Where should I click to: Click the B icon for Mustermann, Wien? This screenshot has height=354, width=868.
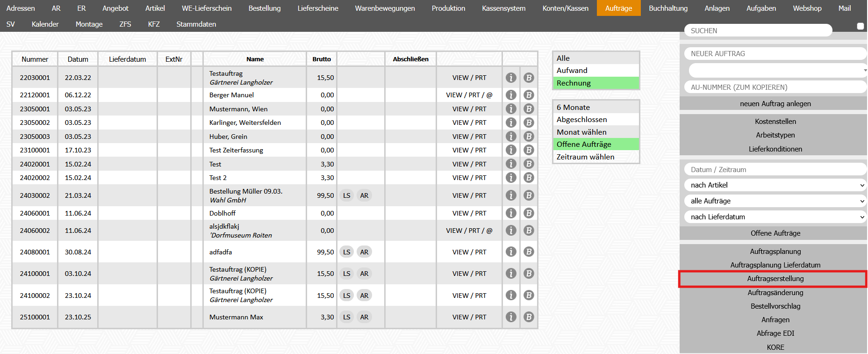(x=529, y=109)
